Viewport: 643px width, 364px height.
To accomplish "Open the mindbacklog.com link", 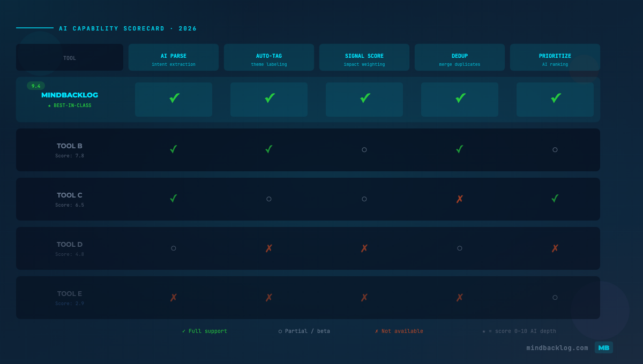I will pos(557,348).
